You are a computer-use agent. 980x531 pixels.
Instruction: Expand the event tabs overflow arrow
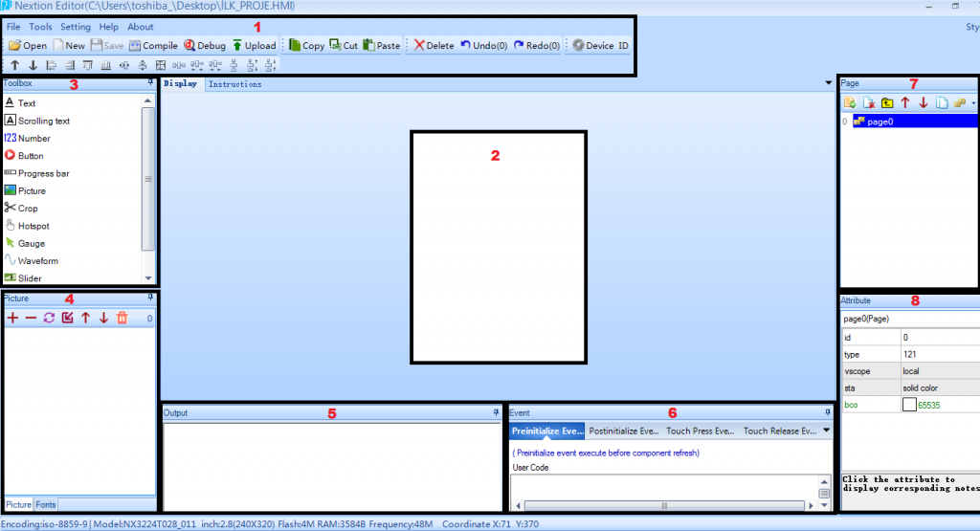(x=825, y=431)
